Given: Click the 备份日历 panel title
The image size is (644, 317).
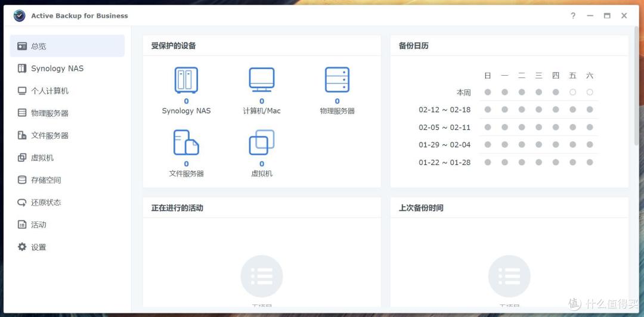Looking at the screenshot, I should pyautogui.click(x=414, y=45).
